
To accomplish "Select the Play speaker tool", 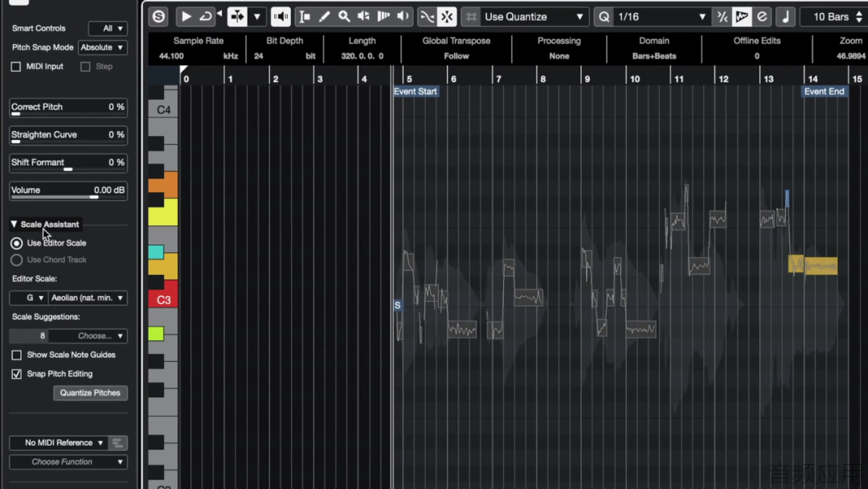I will (x=364, y=17).
